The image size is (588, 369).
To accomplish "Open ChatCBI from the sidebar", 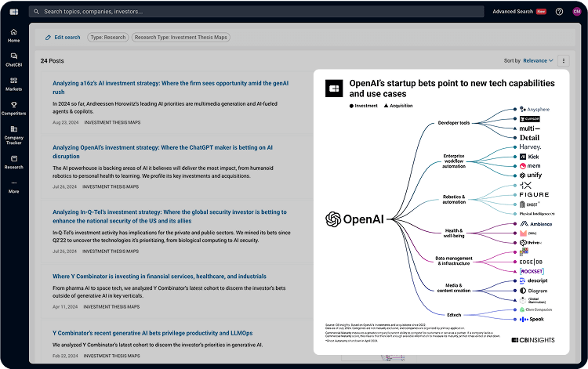I will (13, 60).
